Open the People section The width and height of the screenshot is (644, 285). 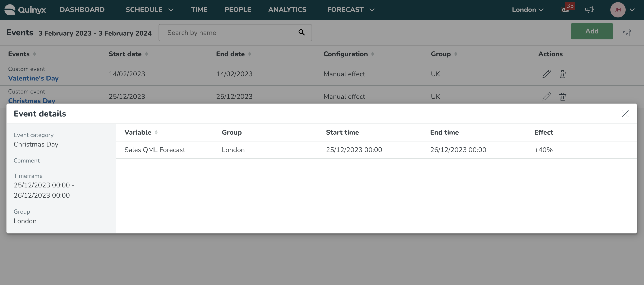(x=238, y=10)
